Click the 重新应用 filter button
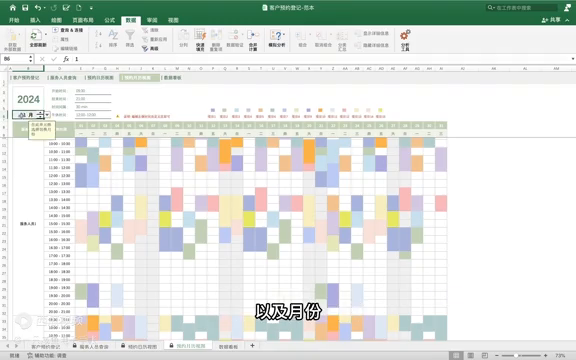This screenshot has width=576, height=360. 155,39
